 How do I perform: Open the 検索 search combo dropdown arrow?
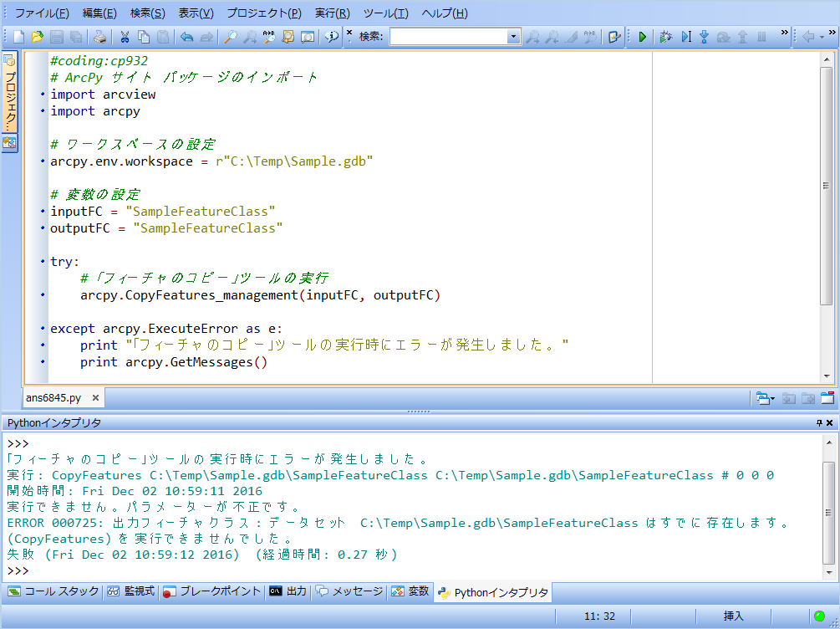tap(514, 37)
